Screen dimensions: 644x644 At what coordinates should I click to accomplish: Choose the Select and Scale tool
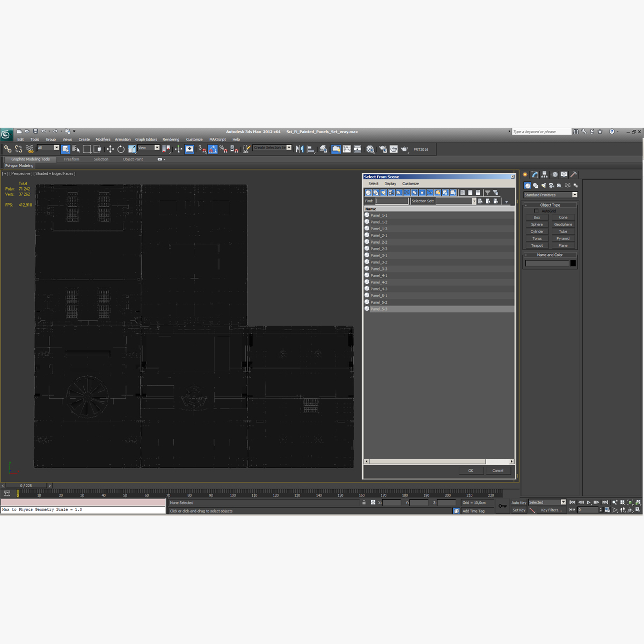(x=131, y=149)
